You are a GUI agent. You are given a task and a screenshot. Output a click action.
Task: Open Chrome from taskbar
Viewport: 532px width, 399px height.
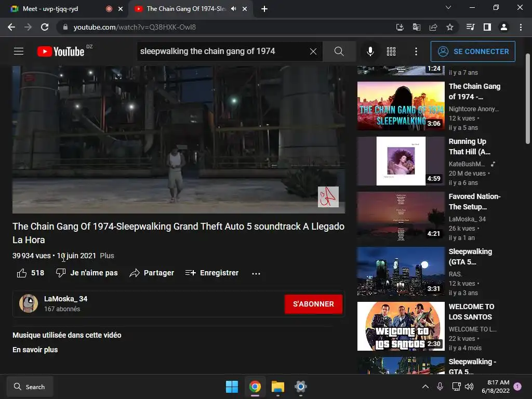(x=255, y=387)
